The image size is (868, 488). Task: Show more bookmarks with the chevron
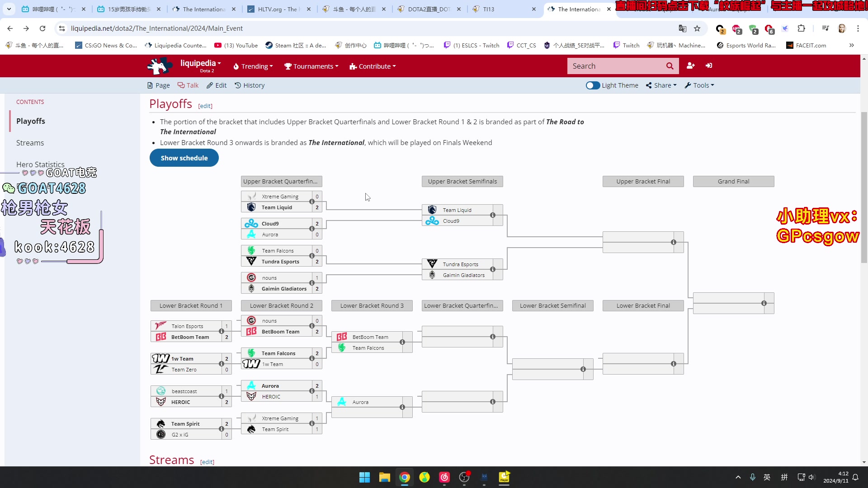click(852, 45)
